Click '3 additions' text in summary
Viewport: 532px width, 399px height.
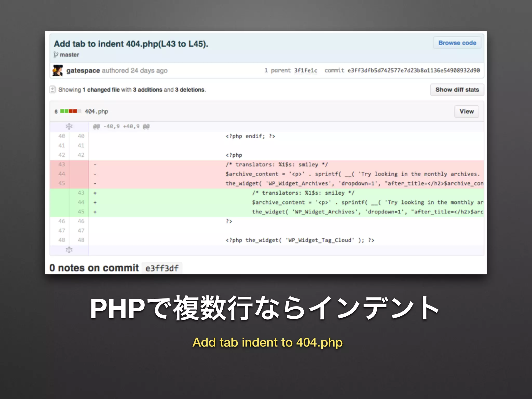click(x=148, y=90)
